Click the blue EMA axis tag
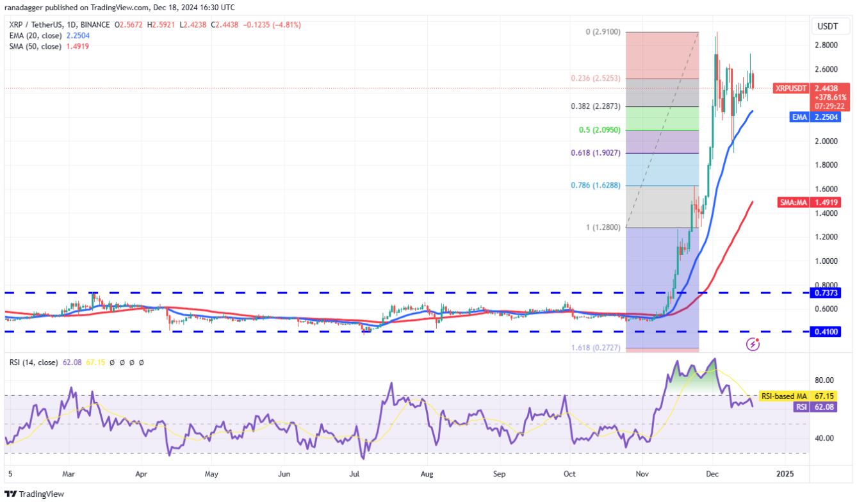 pos(798,117)
